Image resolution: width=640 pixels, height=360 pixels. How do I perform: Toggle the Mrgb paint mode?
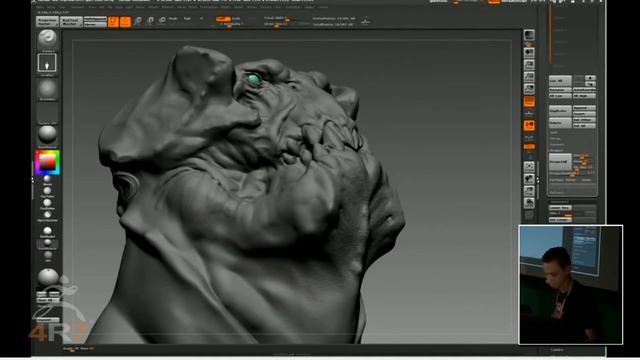tap(173, 19)
